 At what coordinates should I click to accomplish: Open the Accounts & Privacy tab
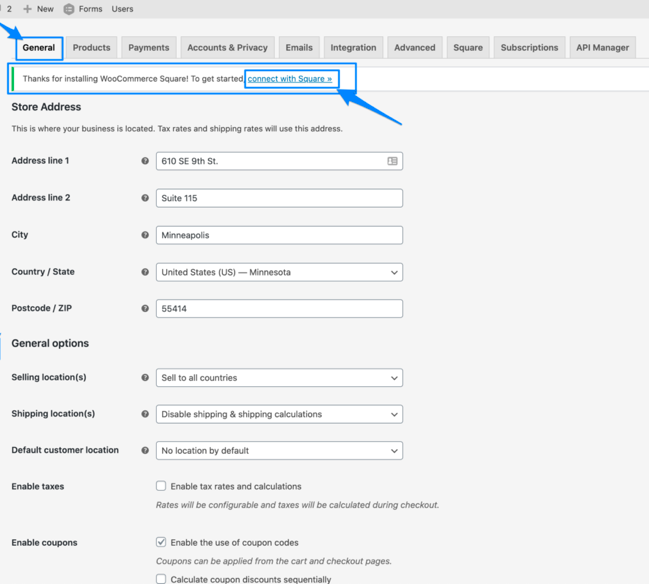[x=227, y=47]
